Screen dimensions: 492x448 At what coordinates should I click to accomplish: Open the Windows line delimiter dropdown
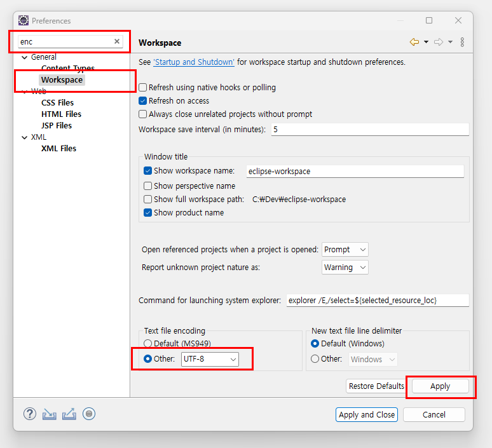tap(373, 360)
